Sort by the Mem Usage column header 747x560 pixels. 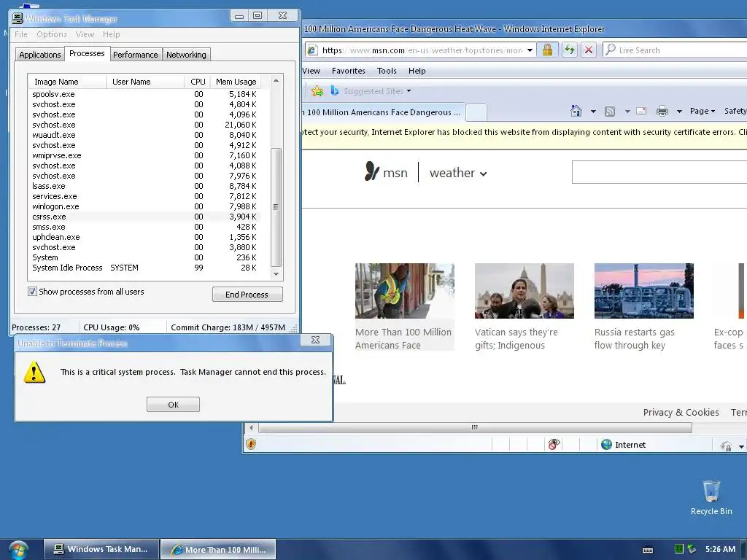[x=236, y=82]
